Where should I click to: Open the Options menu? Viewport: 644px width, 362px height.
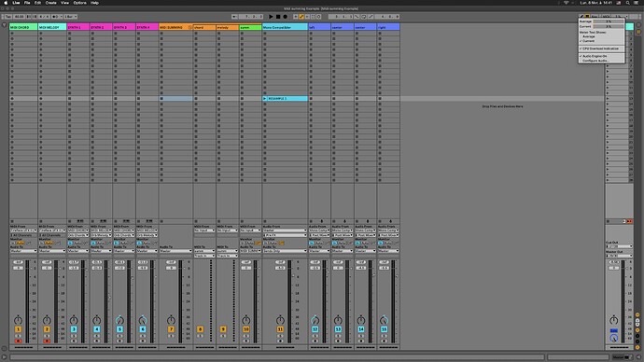click(79, 3)
